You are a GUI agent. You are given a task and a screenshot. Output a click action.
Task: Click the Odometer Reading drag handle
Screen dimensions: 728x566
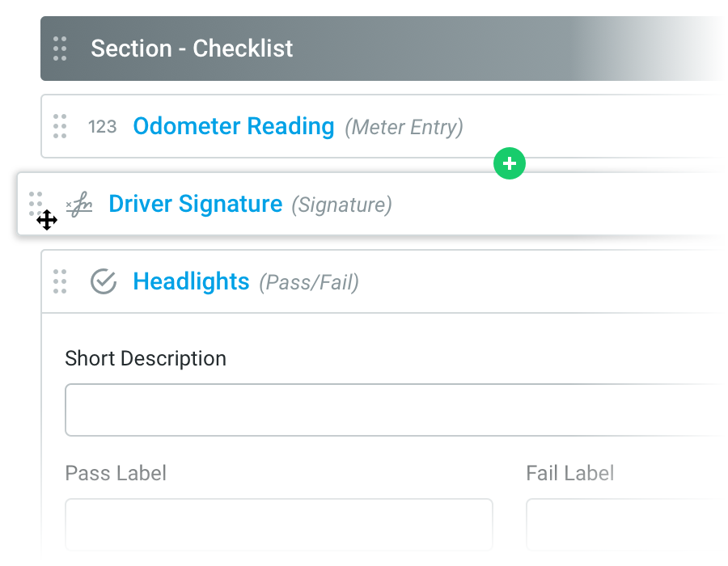click(60, 126)
